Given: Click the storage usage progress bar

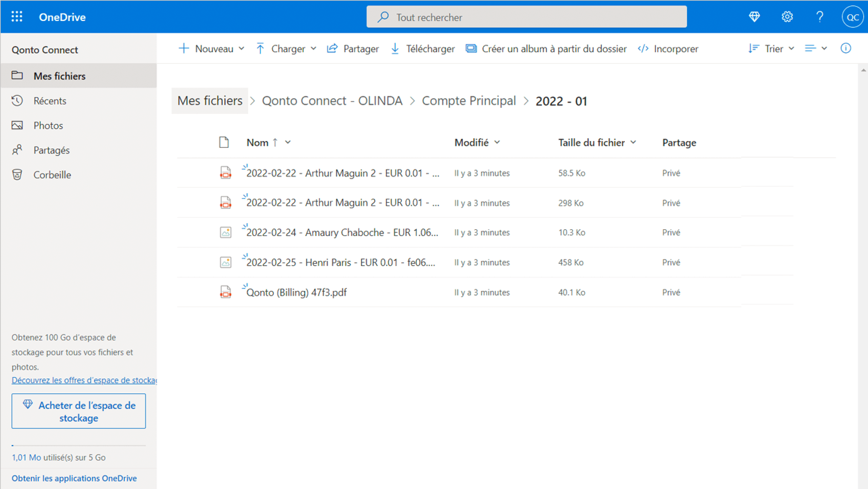Looking at the screenshot, I should pyautogui.click(x=79, y=445).
